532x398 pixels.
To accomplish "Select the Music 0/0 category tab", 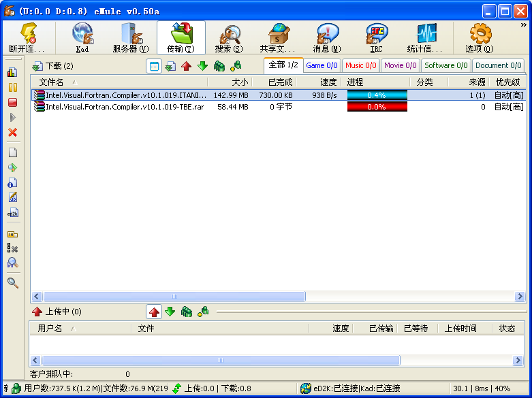I will pyautogui.click(x=360, y=65).
